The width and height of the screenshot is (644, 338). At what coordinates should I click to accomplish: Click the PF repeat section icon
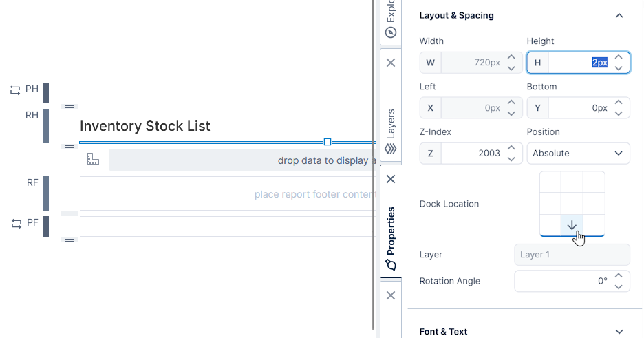point(15,223)
